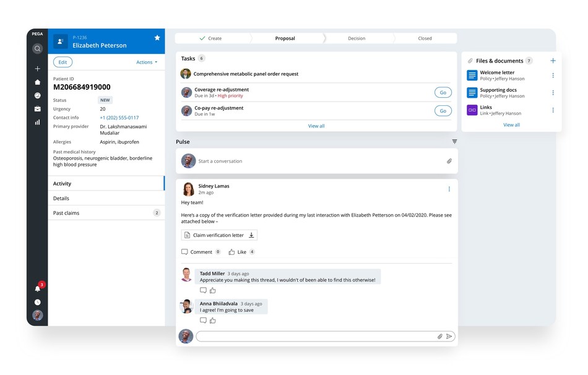Open the Actions dropdown

pos(147,62)
